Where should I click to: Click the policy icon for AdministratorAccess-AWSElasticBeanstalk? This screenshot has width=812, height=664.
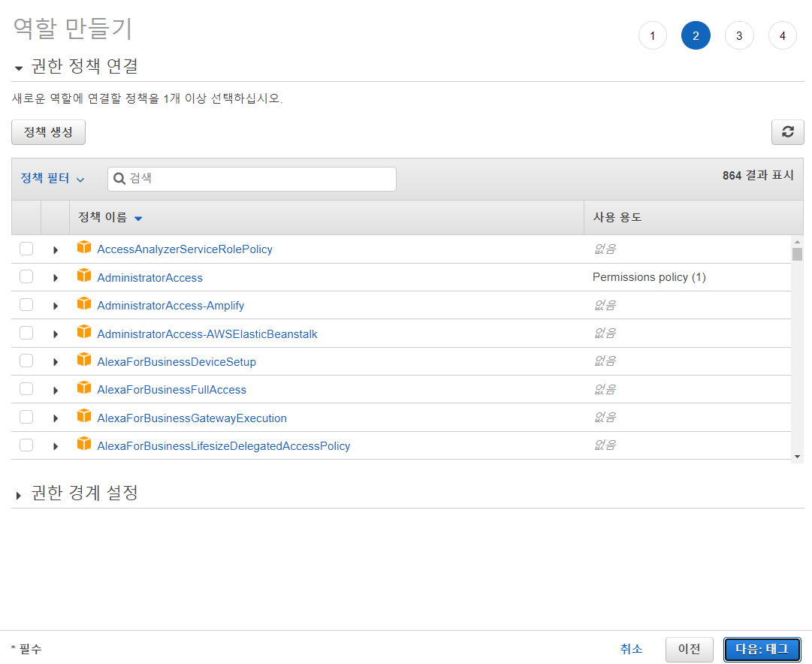tap(84, 331)
